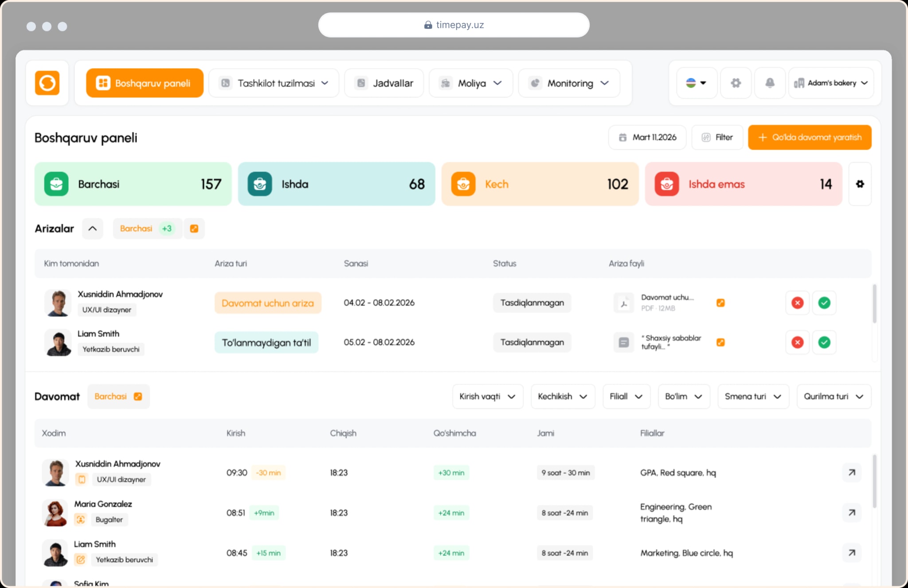
Task: Open the Bo'lim dropdown
Action: (x=684, y=397)
